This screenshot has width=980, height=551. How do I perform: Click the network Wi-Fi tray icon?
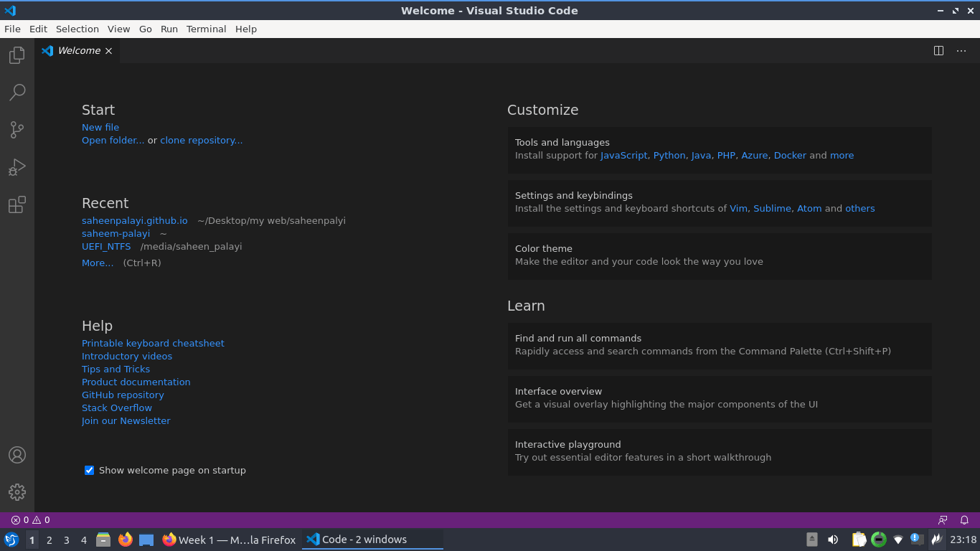pos(898,540)
